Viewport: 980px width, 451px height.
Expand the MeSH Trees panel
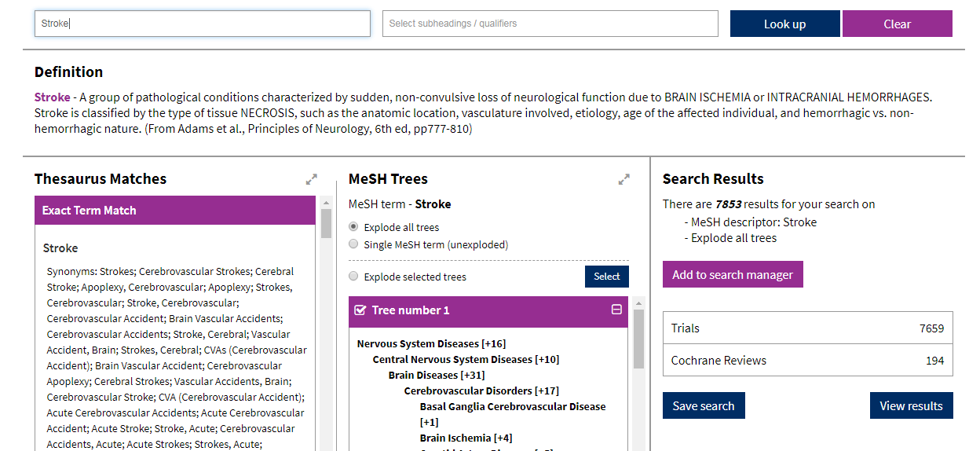pyautogui.click(x=623, y=180)
